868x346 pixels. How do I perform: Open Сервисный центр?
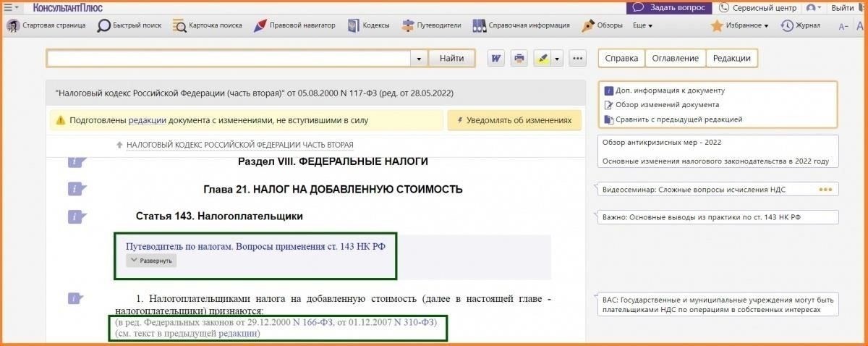point(758,8)
